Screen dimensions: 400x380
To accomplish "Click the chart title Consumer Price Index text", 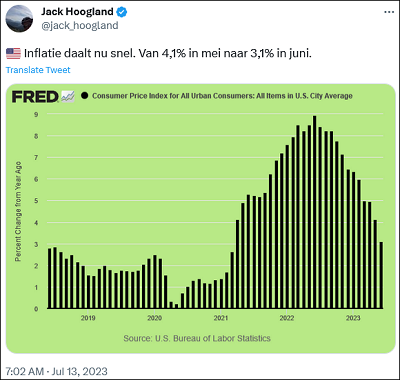I will coord(222,96).
